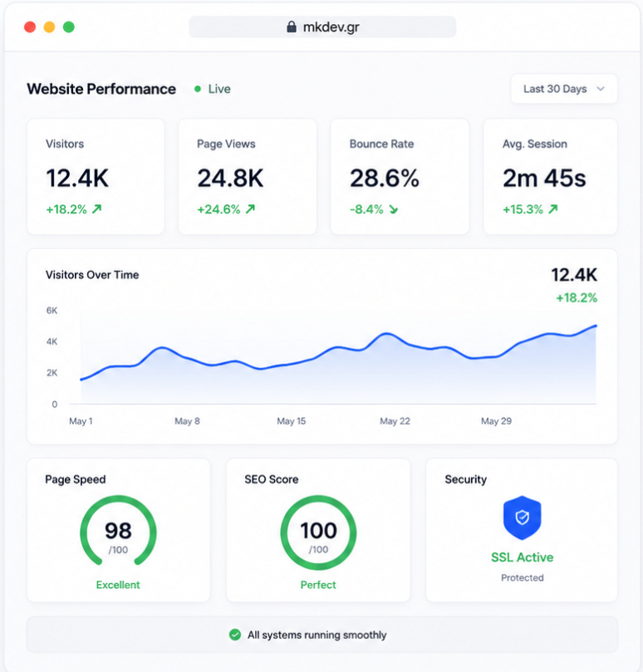Click the yellow minimize window button
Viewport: 643px width, 672px height.
coord(49,27)
